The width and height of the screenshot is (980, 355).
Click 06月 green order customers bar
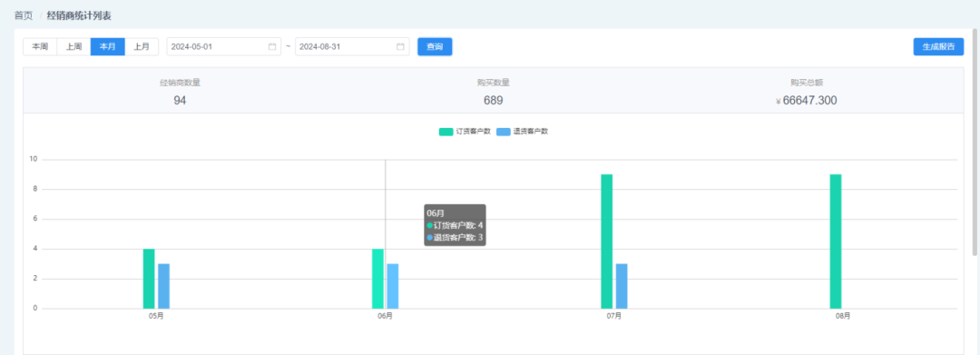[377, 279]
